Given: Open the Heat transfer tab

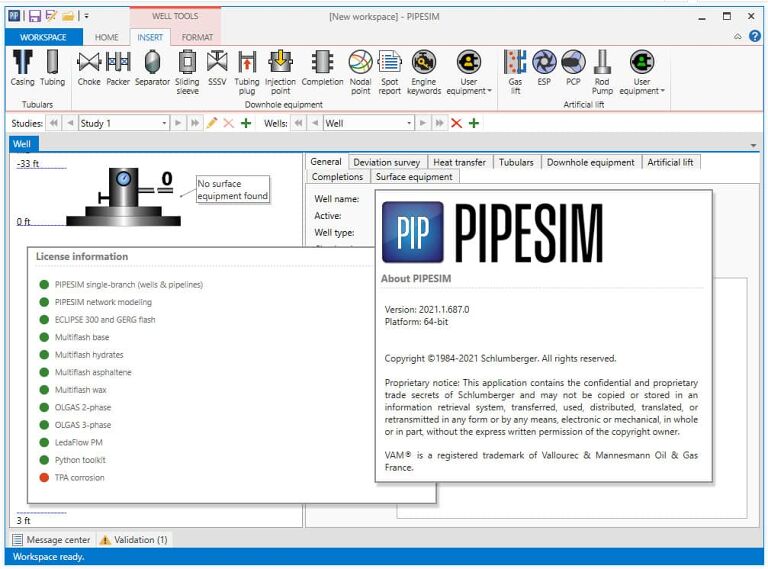Looking at the screenshot, I should (459, 162).
